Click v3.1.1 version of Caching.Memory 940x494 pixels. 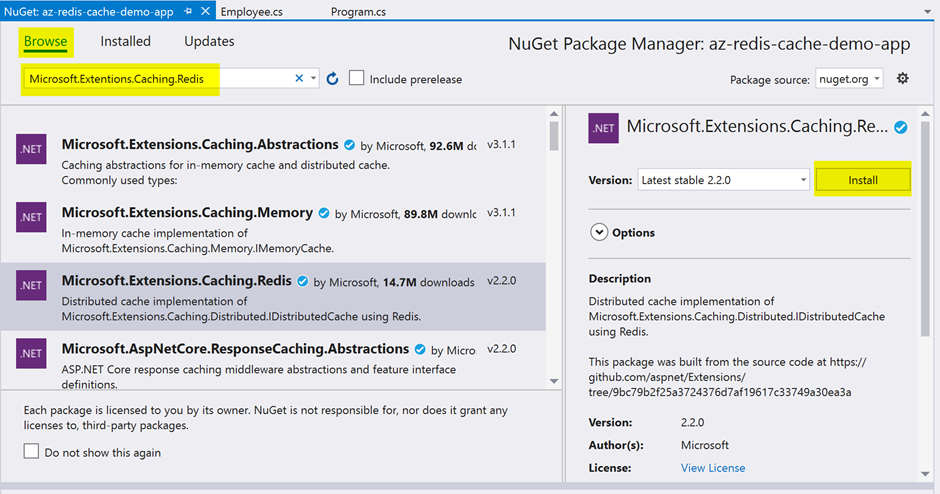[x=501, y=212]
